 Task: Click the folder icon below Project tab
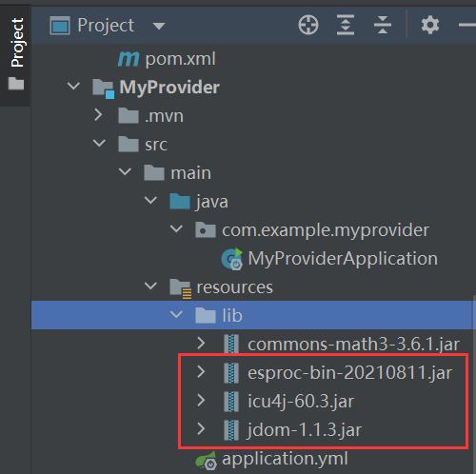pos(16,84)
